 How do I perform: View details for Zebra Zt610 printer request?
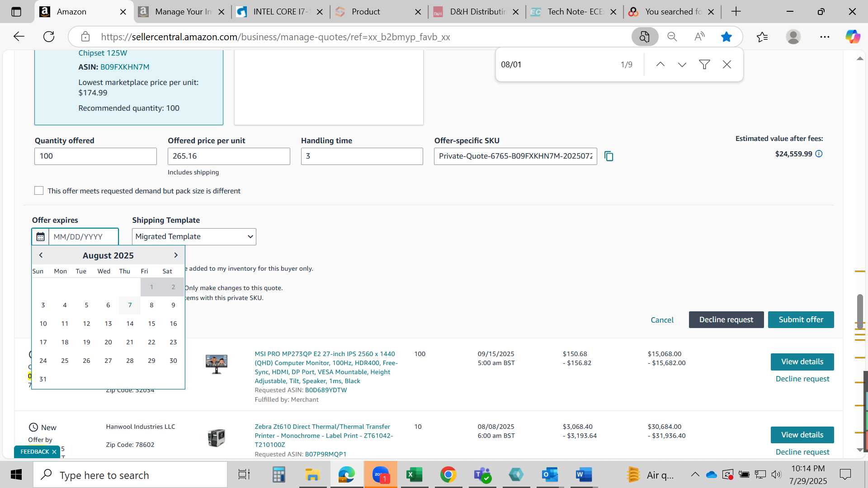coord(802,435)
